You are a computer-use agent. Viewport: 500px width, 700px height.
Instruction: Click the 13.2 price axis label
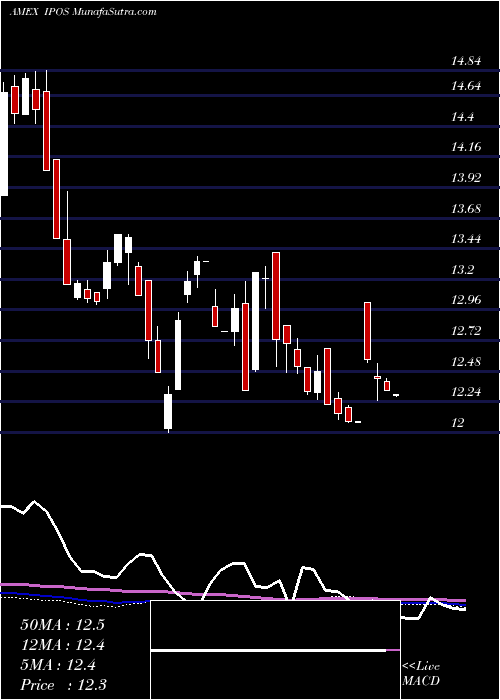(462, 270)
